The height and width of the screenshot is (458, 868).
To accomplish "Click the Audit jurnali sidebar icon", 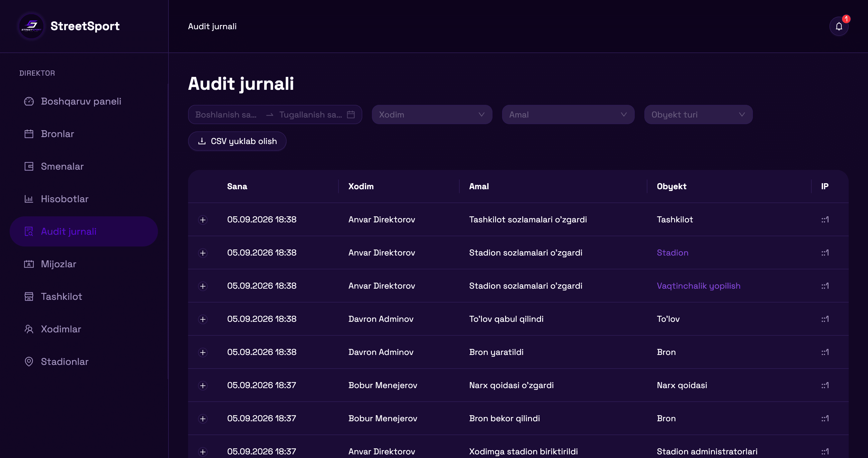I will (x=29, y=232).
